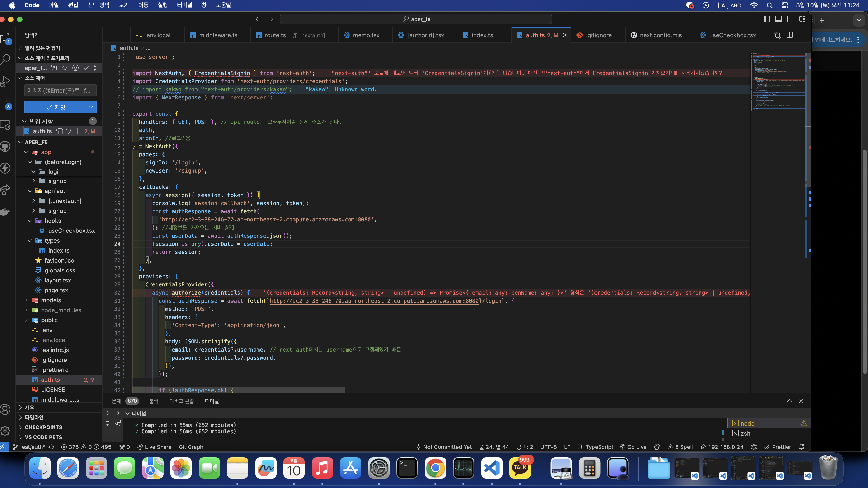Screen dimensions: 868x488
Task: Switch to the 디버그 콘솔 tab
Action: point(182,401)
